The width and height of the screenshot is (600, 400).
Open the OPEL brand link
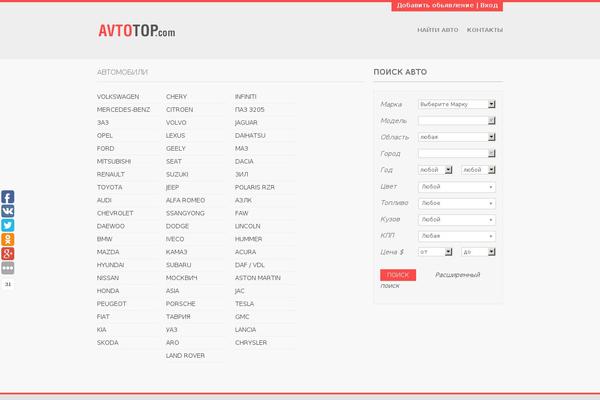(104, 136)
